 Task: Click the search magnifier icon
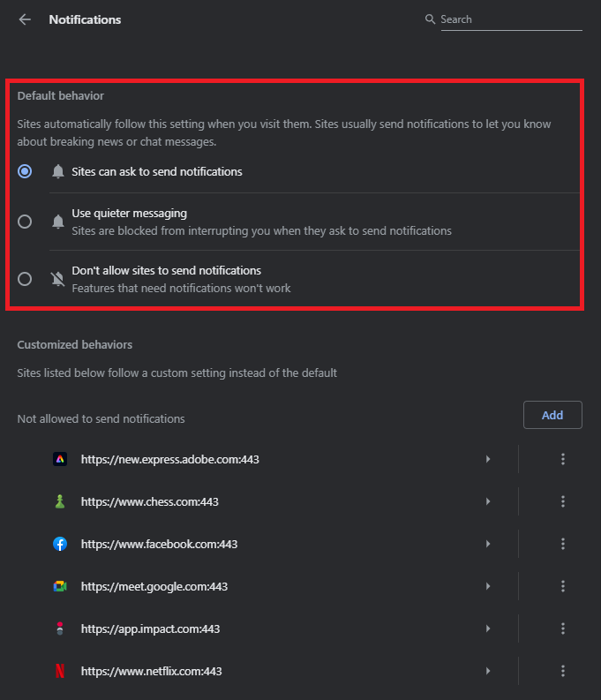tap(430, 19)
